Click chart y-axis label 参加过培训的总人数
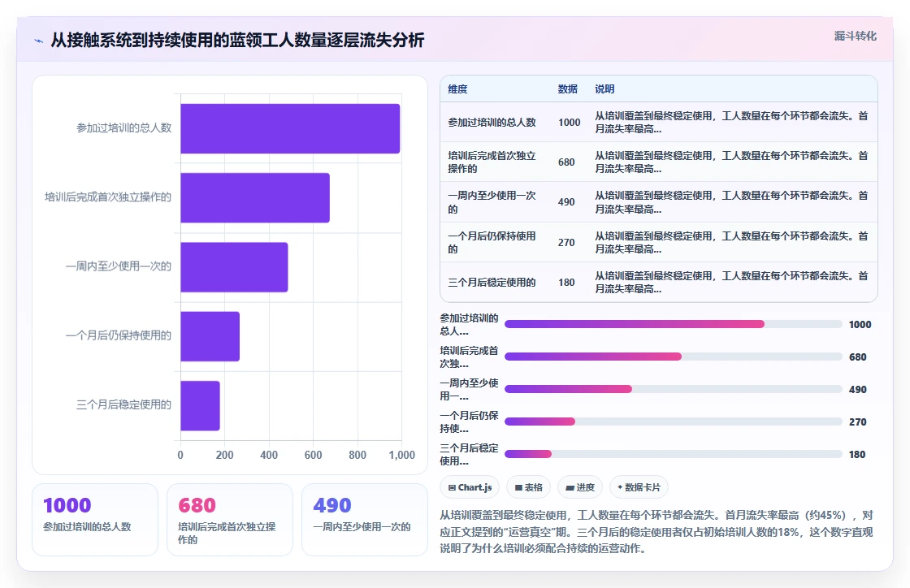Screen dimensions: 910x588 tap(124, 128)
